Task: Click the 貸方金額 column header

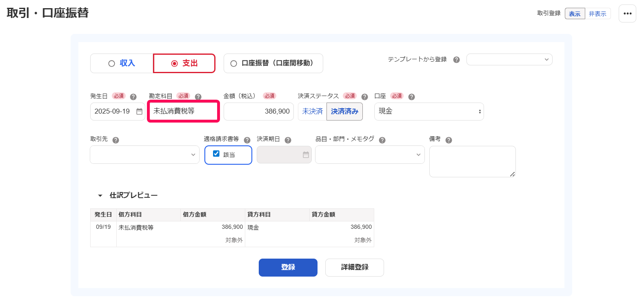Action: pyautogui.click(x=342, y=215)
